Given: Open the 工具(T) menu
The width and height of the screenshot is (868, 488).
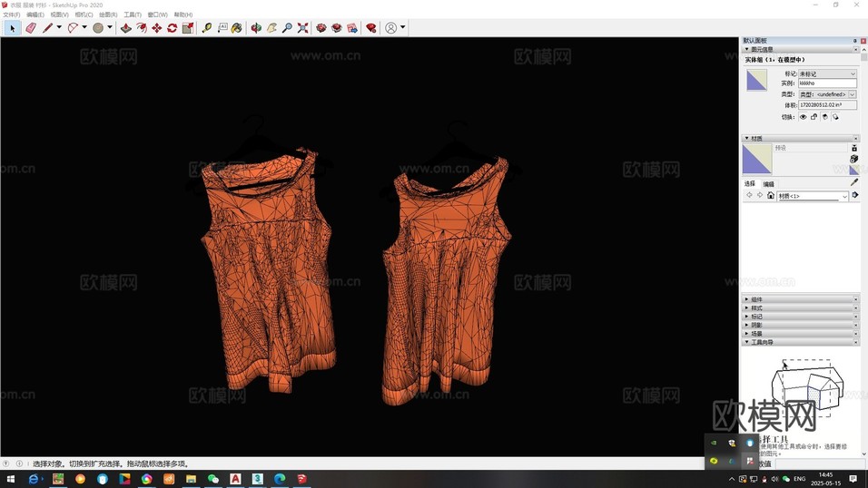Looking at the screenshot, I should 133,15.
